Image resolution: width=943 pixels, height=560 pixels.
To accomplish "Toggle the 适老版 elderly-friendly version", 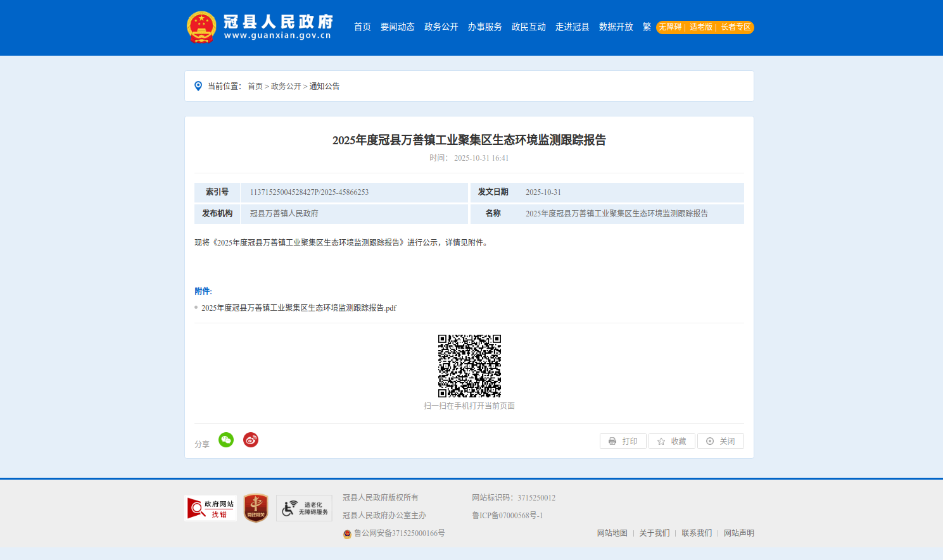I will (700, 27).
